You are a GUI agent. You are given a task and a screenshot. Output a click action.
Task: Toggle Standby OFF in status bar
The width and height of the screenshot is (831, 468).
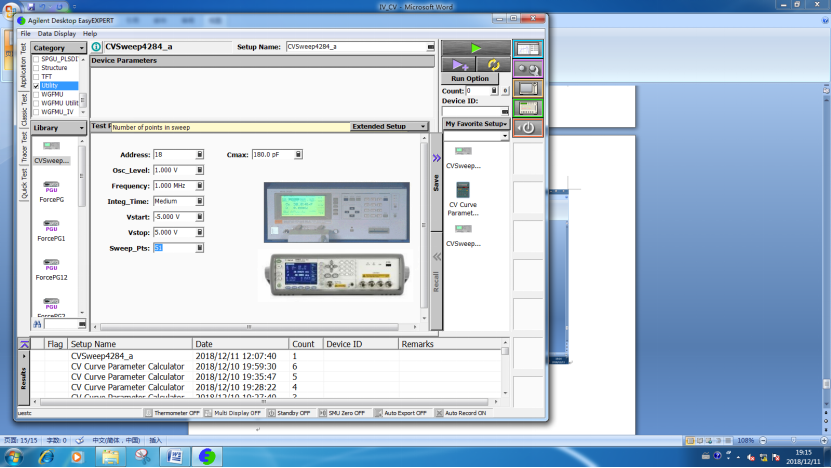tap(289, 413)
